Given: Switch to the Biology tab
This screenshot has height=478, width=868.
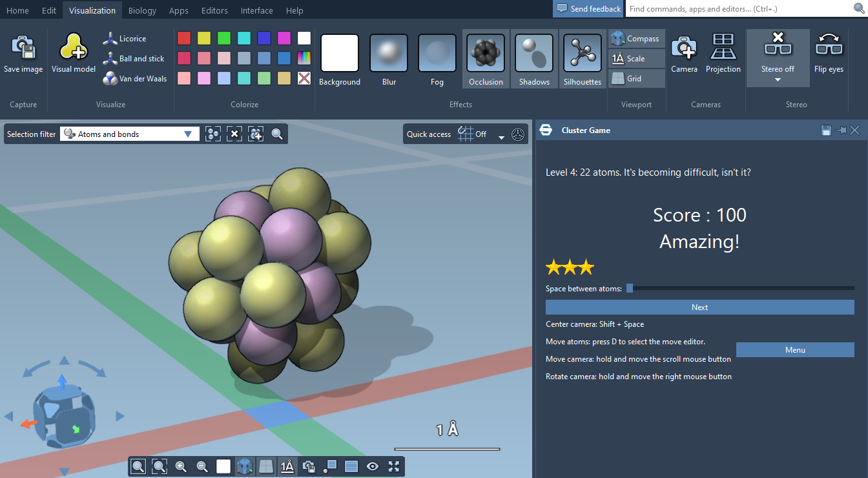Looking at the screenshot, I should click(x=142, y=10).
